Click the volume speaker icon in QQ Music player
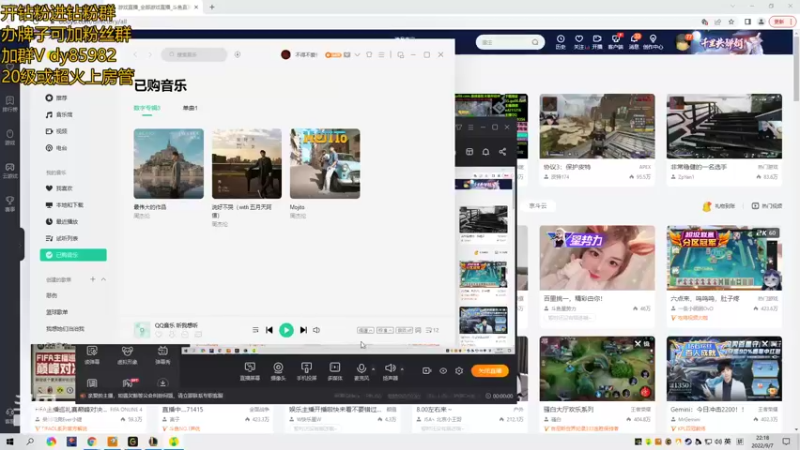800x450 pixels. pyautogui.click(x=317, y=330)
